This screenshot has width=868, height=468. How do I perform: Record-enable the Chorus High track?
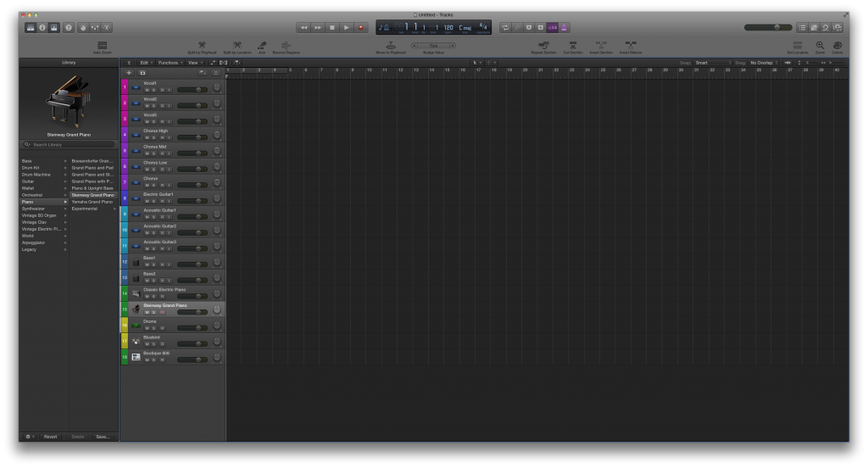click(162, 137)
